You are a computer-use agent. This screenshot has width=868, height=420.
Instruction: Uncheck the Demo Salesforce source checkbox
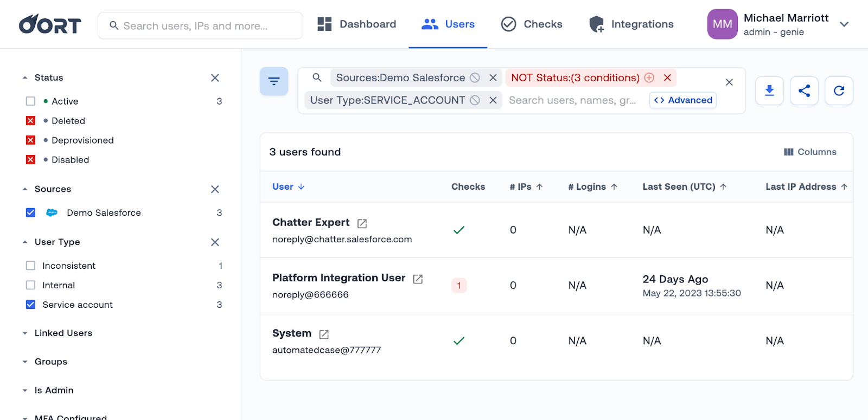31,213
